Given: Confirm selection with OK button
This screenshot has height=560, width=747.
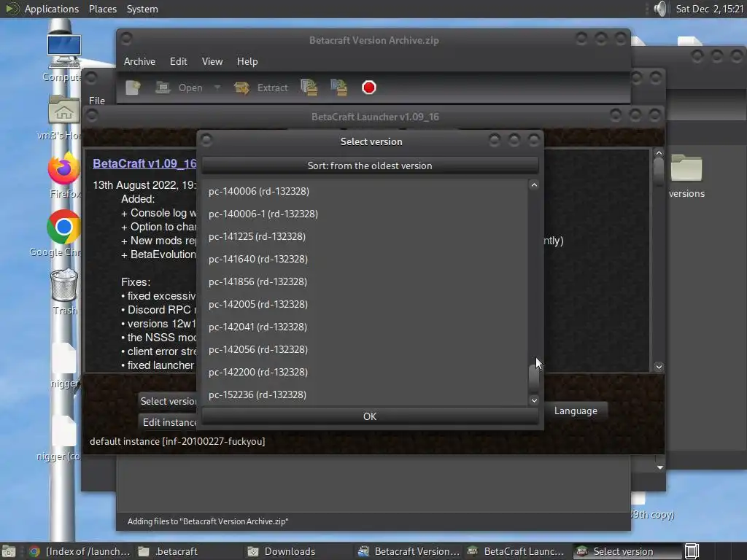Looking at the screenshot, I should pos(370,416).
